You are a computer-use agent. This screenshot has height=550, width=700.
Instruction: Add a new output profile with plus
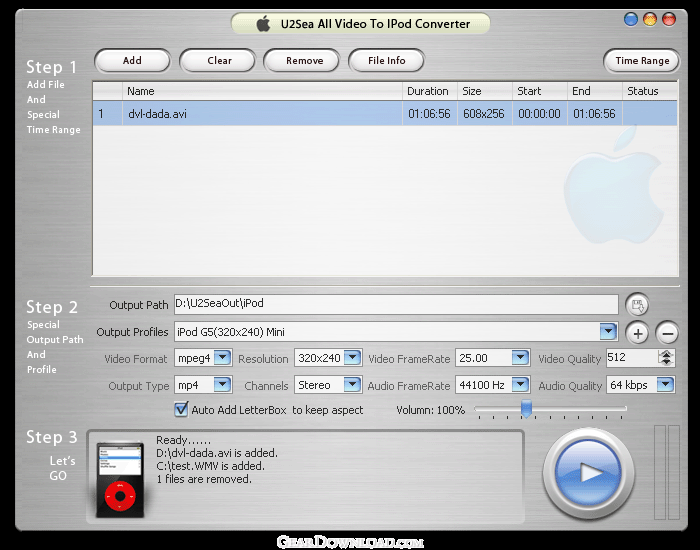pos(638,333)
